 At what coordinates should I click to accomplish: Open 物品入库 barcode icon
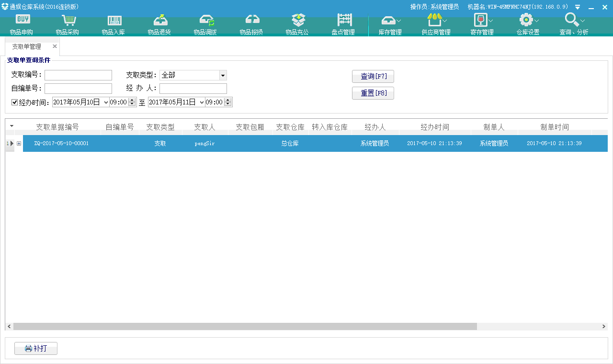pos(114,24)
